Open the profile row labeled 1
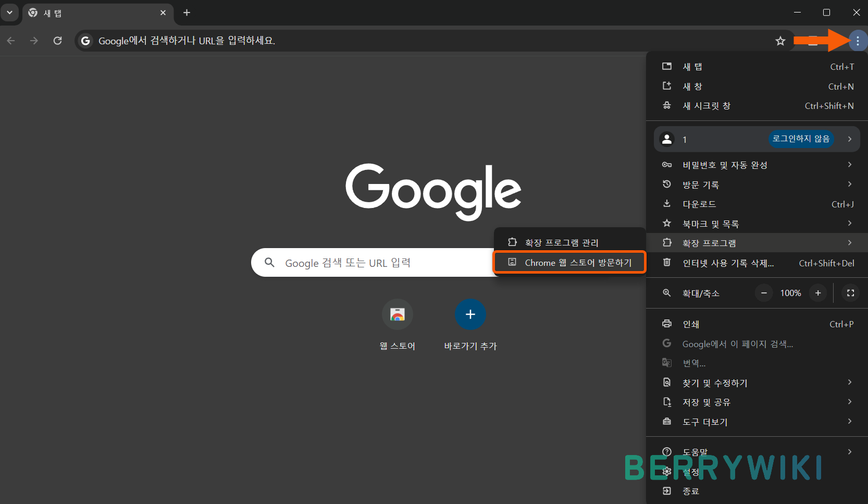This screenshot has height=504, width=868. pos(757,139)
